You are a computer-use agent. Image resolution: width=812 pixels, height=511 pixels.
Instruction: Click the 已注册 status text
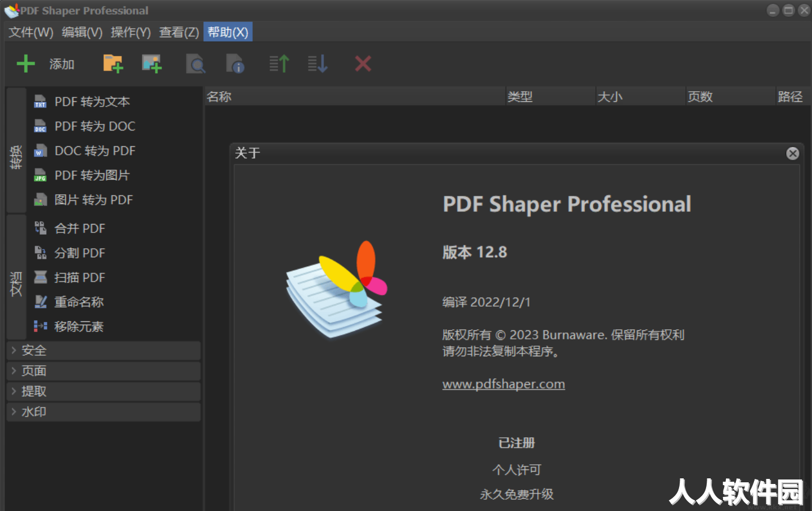[516, 443]
